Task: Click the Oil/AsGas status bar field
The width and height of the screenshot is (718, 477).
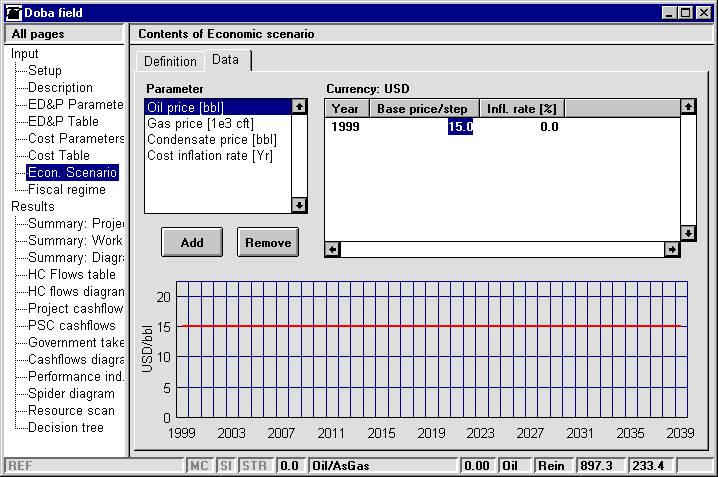Action: [384, 466]
